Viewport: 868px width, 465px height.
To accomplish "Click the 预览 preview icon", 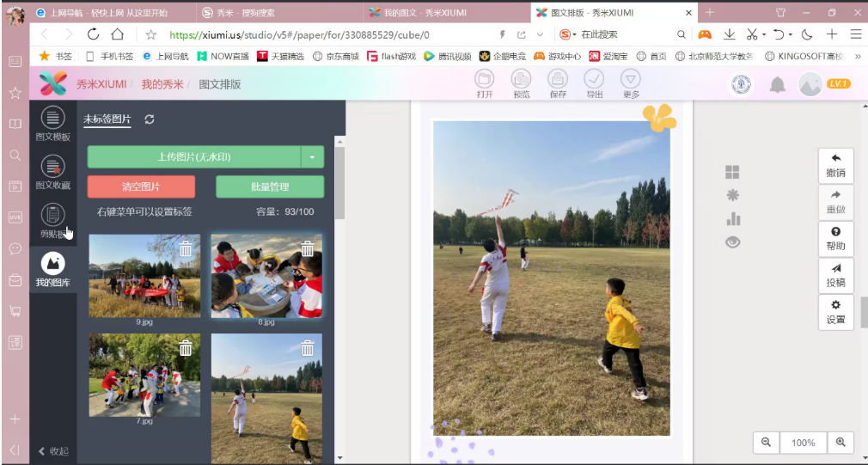I will 521,83.
